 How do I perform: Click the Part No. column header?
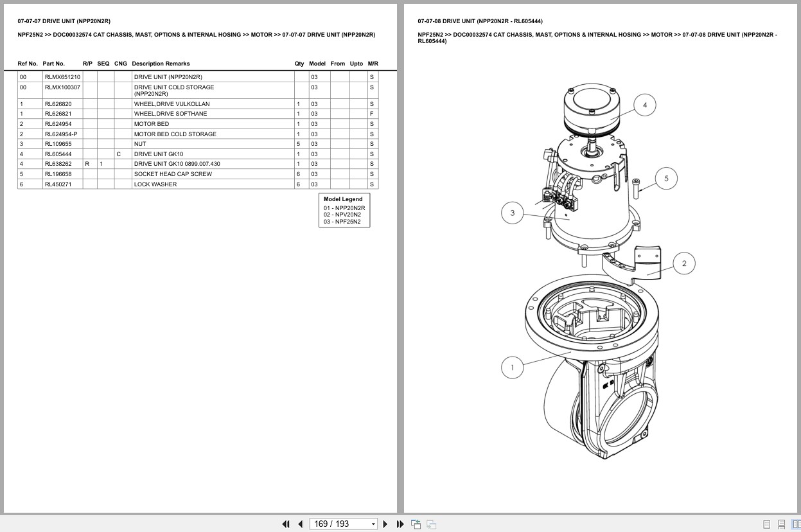tap(54, 64)
